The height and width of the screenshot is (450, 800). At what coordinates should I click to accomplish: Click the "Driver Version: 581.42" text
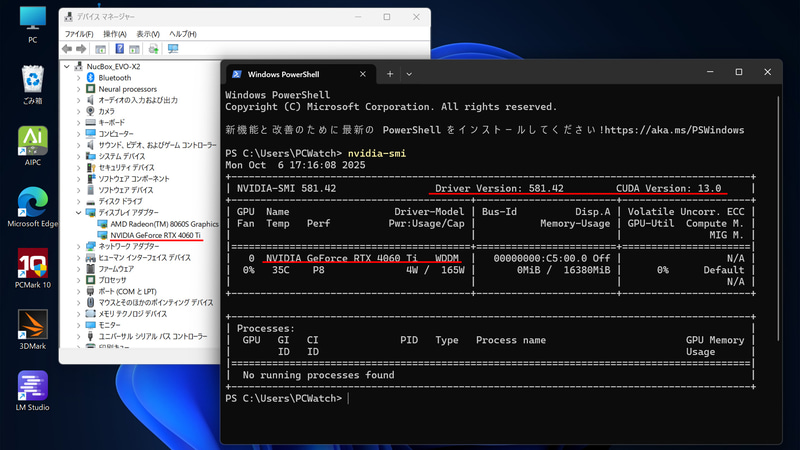499,188
